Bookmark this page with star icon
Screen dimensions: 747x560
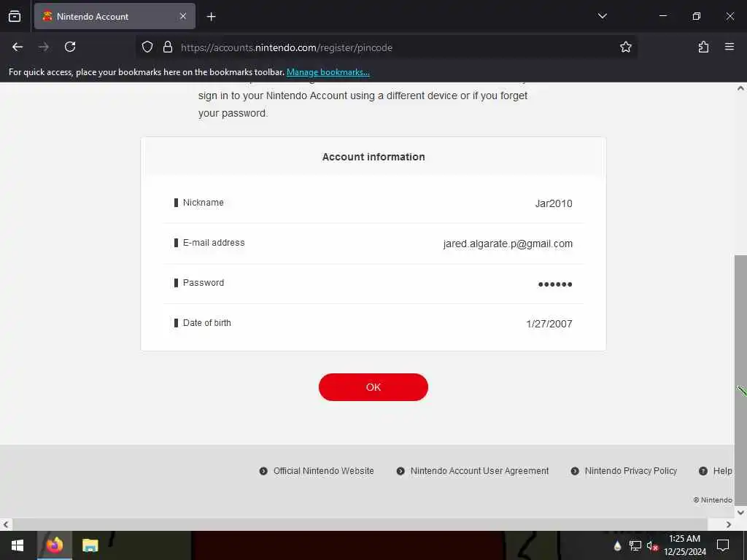point(625,47)
